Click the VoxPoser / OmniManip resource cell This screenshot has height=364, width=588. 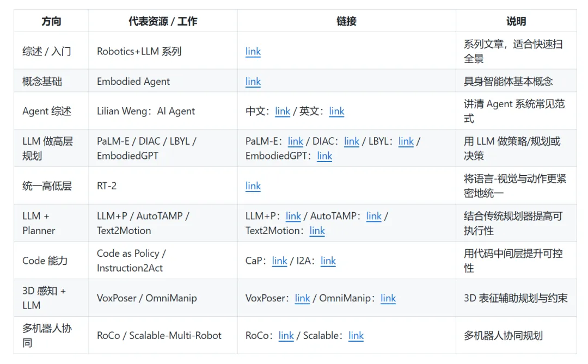pos(163,298)
